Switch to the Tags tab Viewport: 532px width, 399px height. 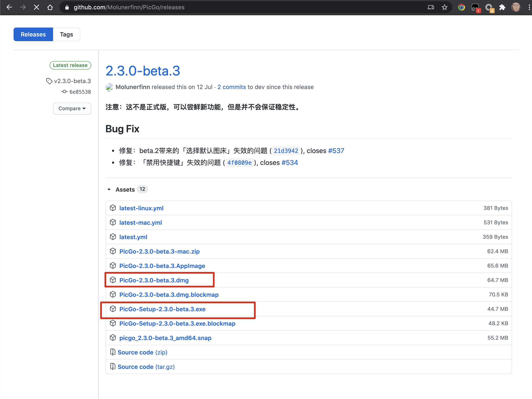pos(66,34)
